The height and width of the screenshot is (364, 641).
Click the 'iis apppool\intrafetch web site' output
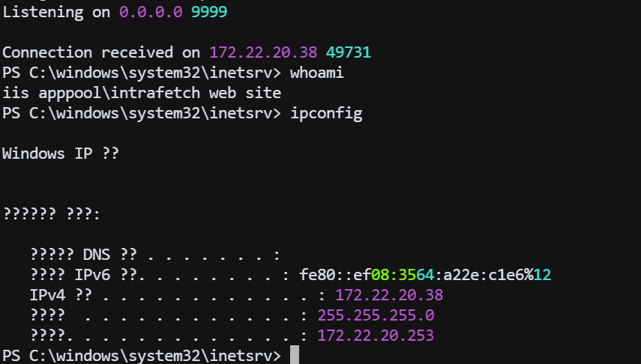tap(142, 94)
